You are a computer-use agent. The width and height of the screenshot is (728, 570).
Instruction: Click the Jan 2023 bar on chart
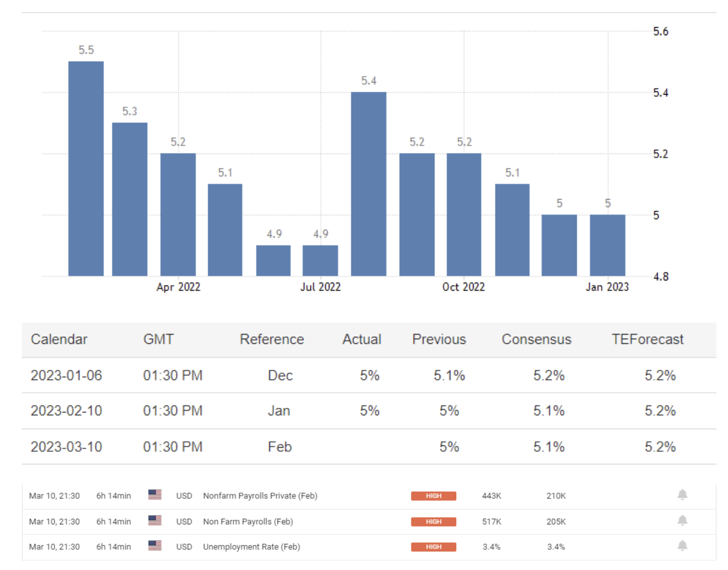pos(607,245)
